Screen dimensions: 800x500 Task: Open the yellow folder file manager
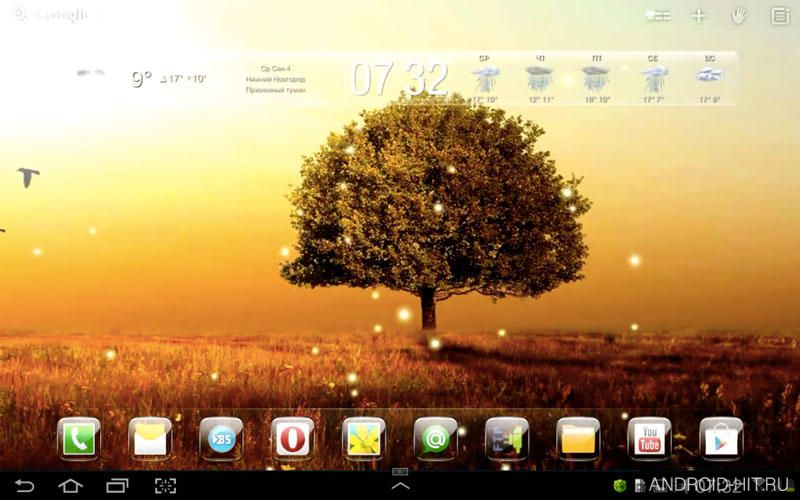(578, 439)
